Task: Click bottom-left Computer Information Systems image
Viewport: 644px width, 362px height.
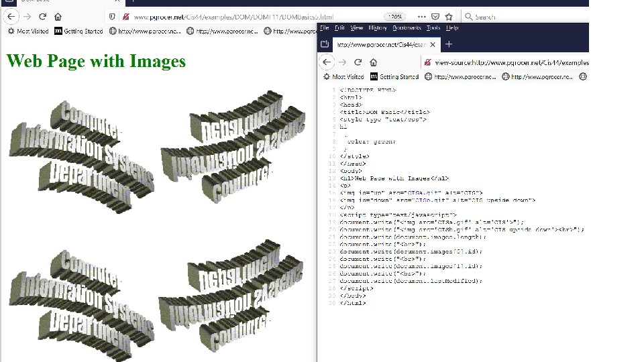Action: click(x=81, y=306)
